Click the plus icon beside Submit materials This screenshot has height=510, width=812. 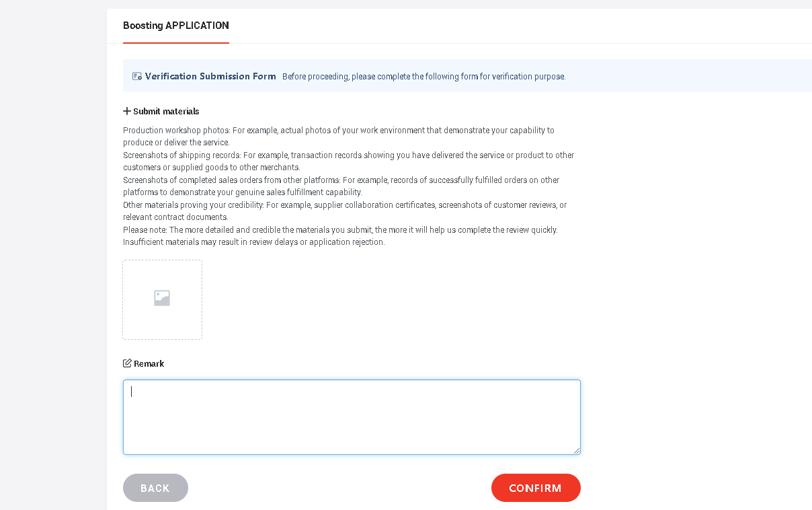pos(127,111)
